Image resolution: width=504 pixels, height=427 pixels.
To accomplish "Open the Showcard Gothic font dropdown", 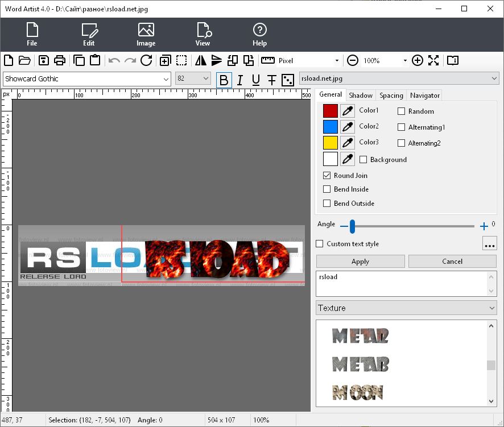I will (87, 79).
